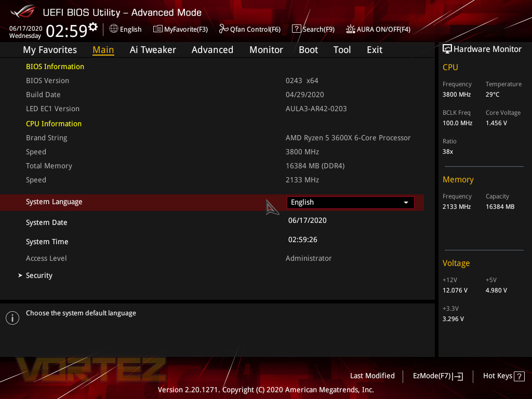Click the header date 06/17/2020 Wednesday
This screenshot has height=399, width=532.
pos(25,32)
